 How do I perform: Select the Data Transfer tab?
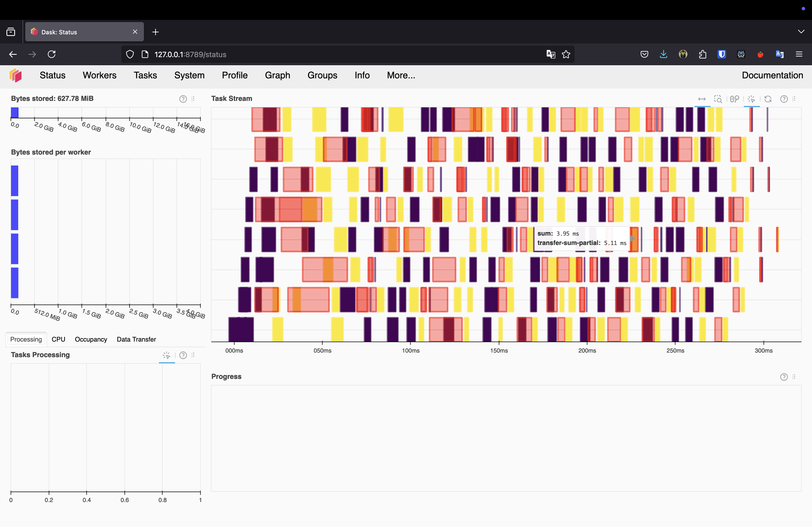point(136,339)
